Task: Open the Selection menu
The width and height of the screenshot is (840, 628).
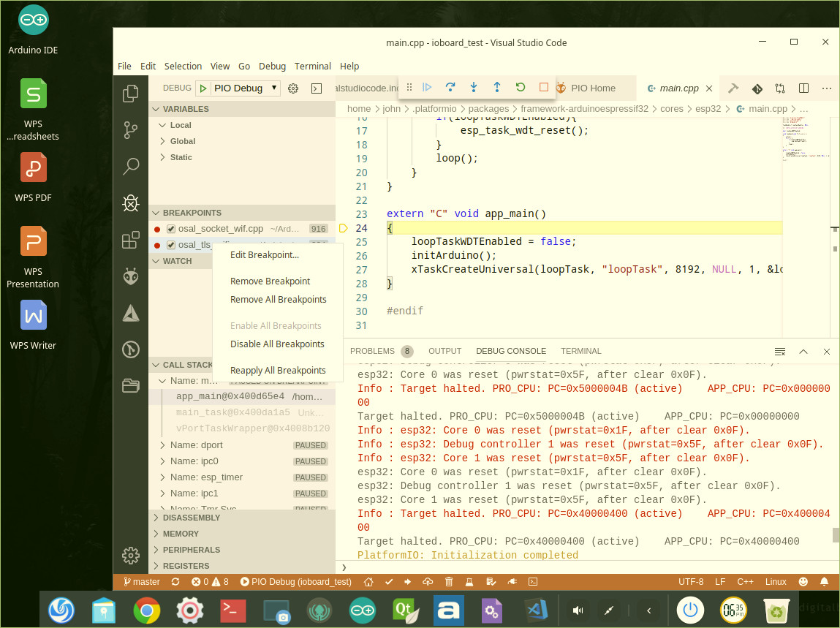Action: (x=183, y=66)
